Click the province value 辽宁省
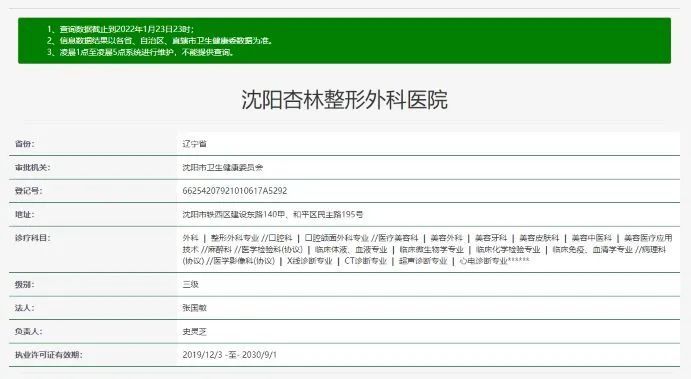 [194, 144]
